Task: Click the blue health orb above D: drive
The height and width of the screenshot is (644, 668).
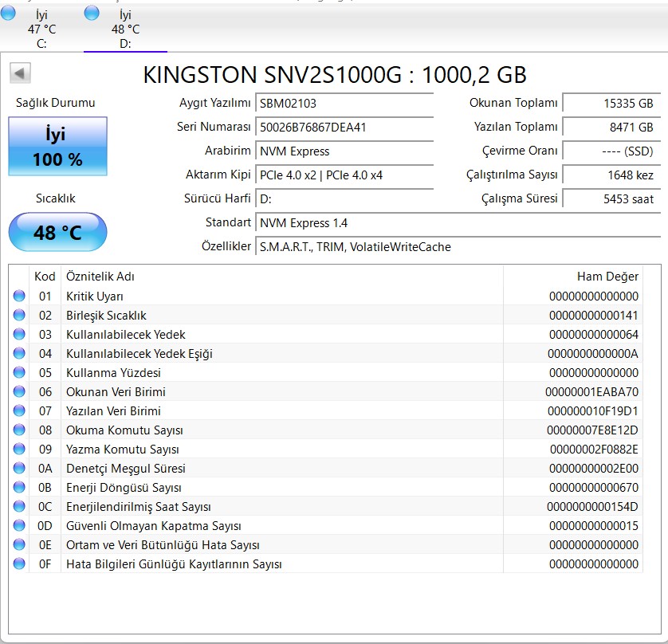Action: click(x=92, y=12)
